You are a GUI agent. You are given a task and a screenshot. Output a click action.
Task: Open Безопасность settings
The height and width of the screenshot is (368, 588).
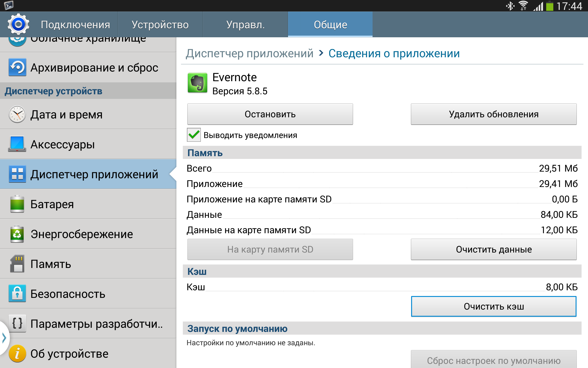(88, 294)
